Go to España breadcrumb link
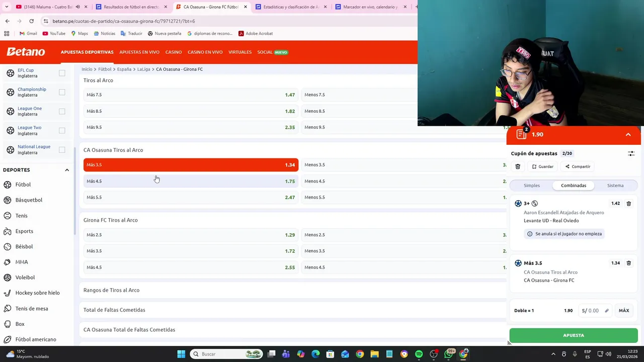The image size is (644, 362). 124,69
